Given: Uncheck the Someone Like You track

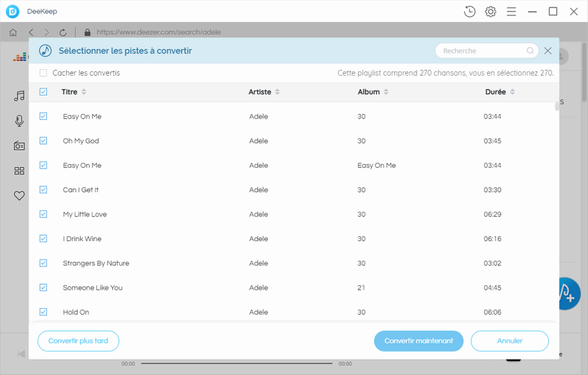Looking at the screenshot, I should pos(43,287).
